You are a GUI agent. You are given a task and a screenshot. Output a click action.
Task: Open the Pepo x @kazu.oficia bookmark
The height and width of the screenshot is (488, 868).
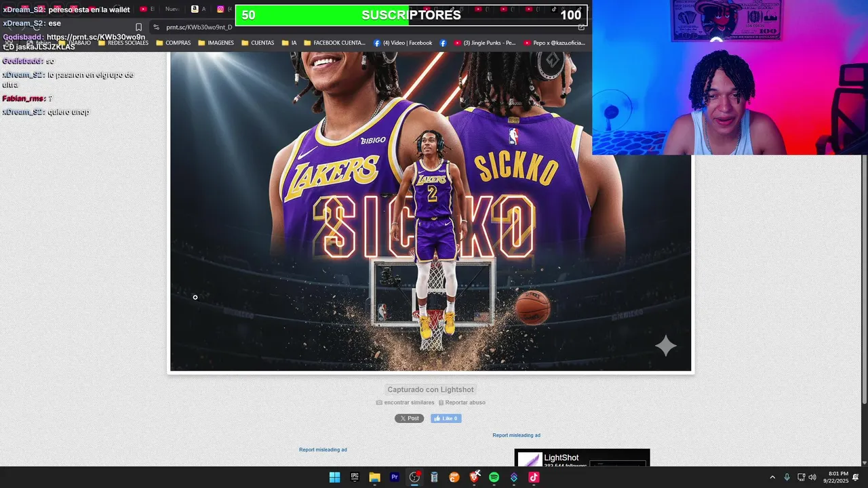[554, 43]
